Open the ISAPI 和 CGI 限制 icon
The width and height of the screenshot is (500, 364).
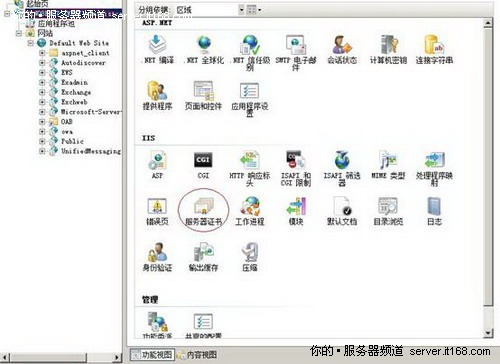(296, 168)
